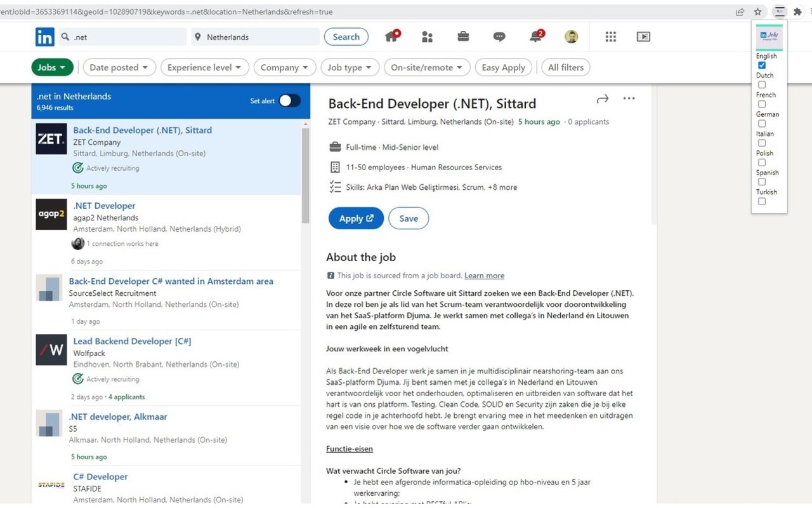Check the Dutch language checkbox
This screenshot has width=812, height=508.
click(762, 84)
